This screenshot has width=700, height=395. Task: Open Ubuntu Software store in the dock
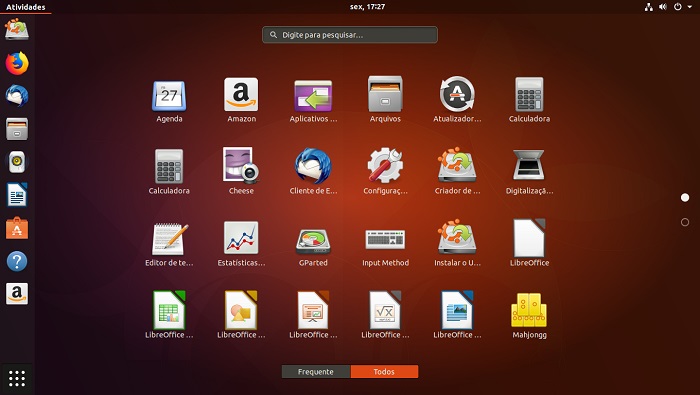pos(17,228)
